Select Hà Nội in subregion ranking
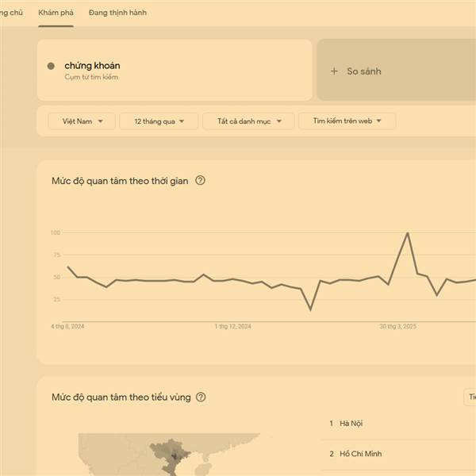Viewport: 476px width, 476px height. click(x=351, y=423)
